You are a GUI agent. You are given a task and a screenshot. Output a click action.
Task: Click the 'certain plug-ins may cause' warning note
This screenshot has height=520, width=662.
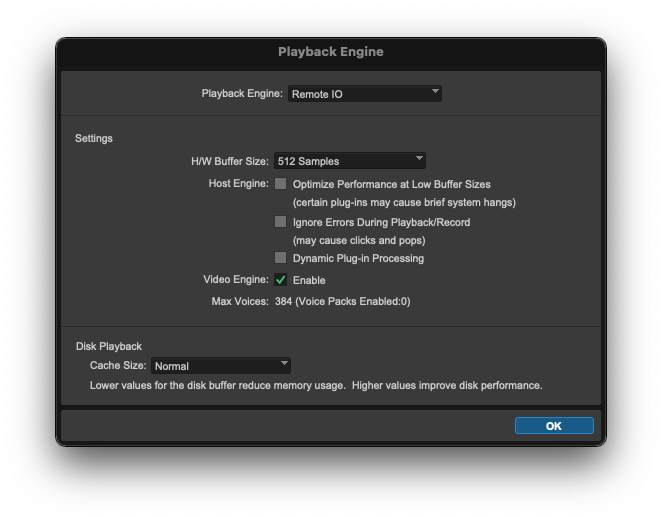click(x=404, y=203)
